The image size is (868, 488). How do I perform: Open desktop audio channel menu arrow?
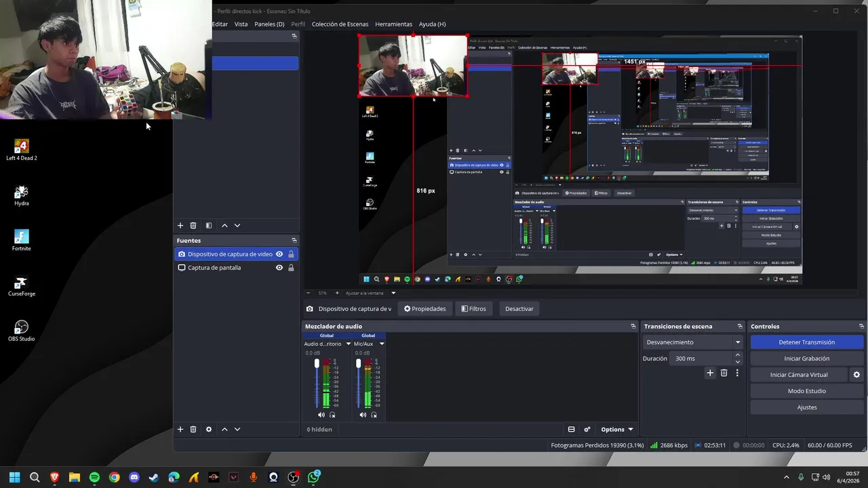click(349, 344)
